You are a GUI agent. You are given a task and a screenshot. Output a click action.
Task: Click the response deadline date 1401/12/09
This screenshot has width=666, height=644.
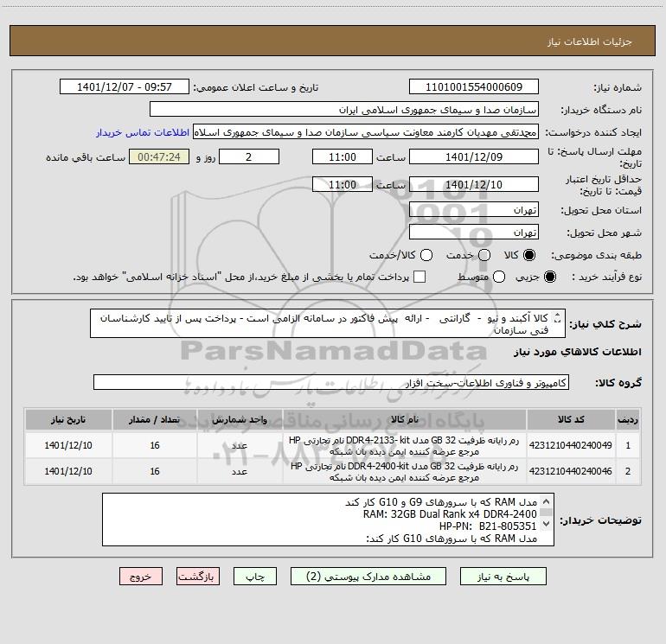point(474,156)
